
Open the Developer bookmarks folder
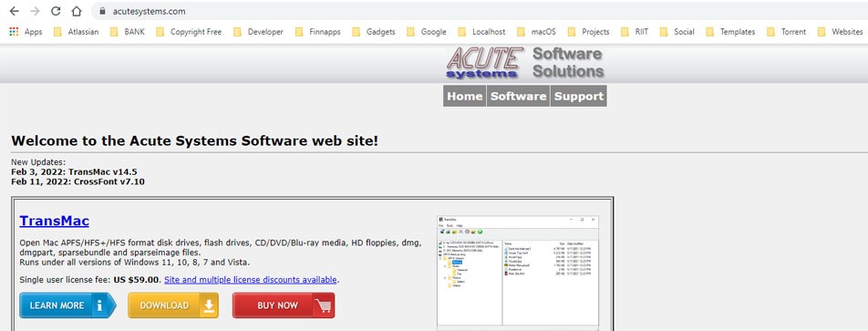(258, 32)
